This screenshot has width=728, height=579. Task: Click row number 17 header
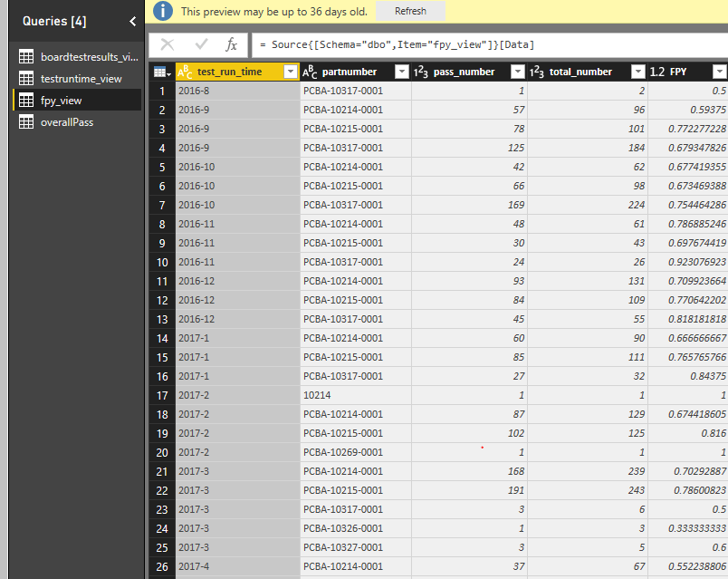[162, 395]
